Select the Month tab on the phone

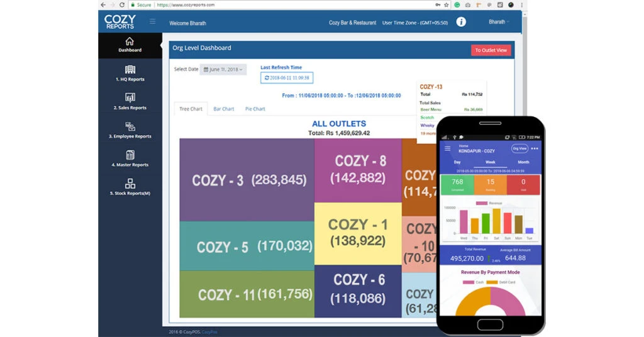coord(523,162)
